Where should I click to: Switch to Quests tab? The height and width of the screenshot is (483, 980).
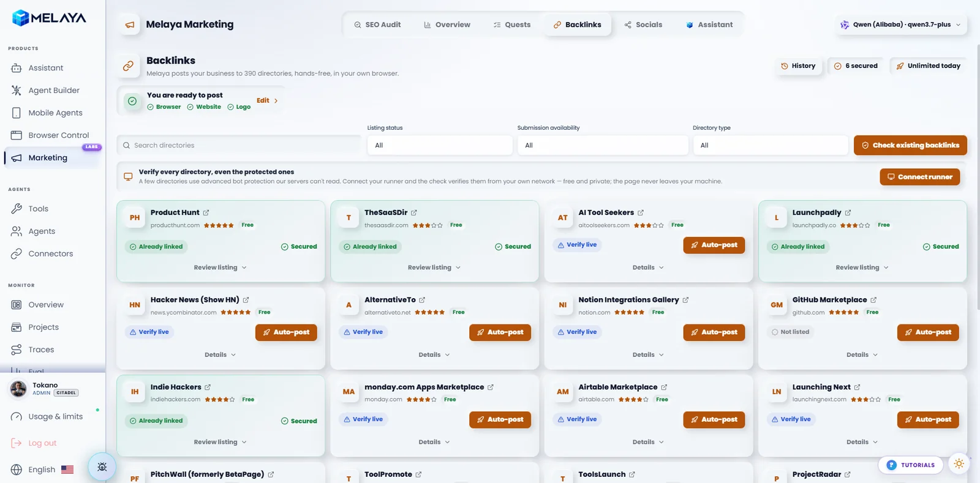click(x=512, y=24)
